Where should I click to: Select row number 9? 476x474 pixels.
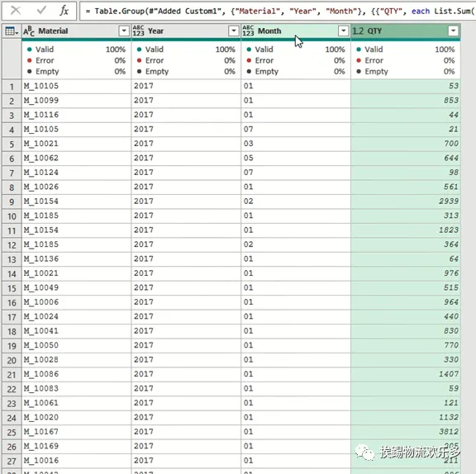point(12,201)
